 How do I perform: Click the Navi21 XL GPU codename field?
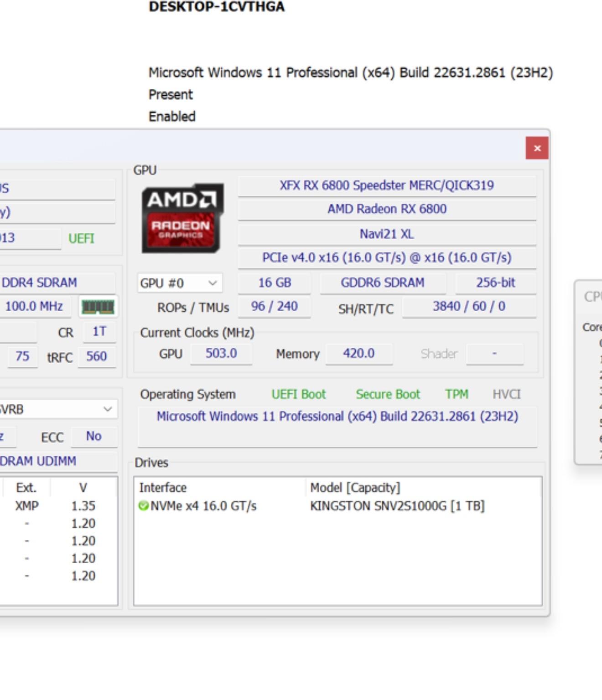pyautogui.click(x=387, y=234)
